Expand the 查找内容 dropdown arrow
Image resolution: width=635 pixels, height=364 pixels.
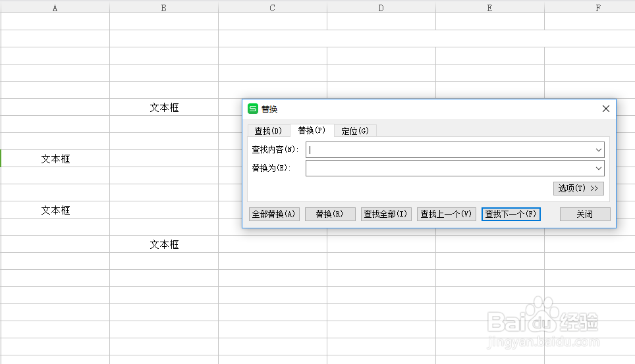pos(599,150)
